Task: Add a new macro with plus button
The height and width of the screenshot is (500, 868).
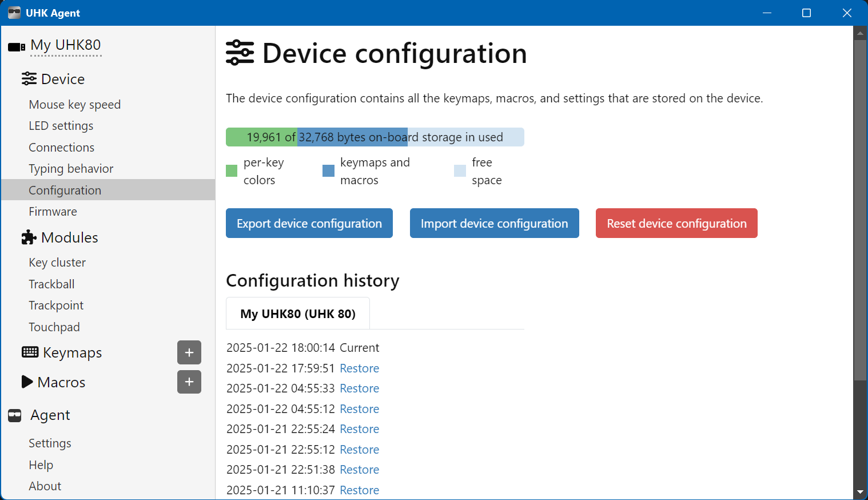Action: click(189, 382)
